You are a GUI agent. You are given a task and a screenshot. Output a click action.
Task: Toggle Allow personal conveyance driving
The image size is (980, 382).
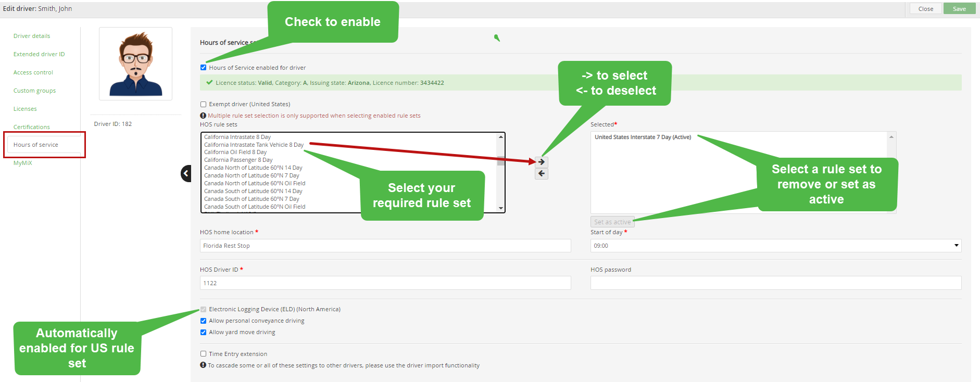point(204,321)
